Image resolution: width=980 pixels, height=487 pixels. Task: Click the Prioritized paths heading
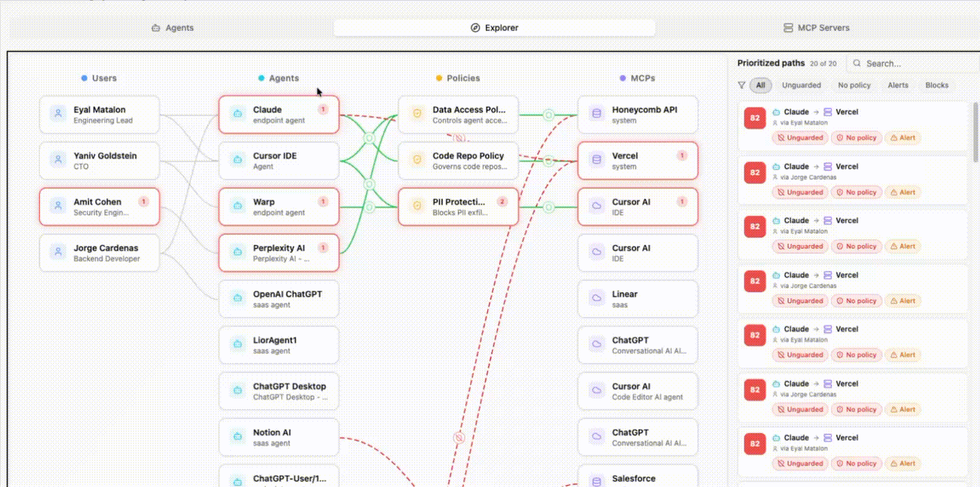771,63
